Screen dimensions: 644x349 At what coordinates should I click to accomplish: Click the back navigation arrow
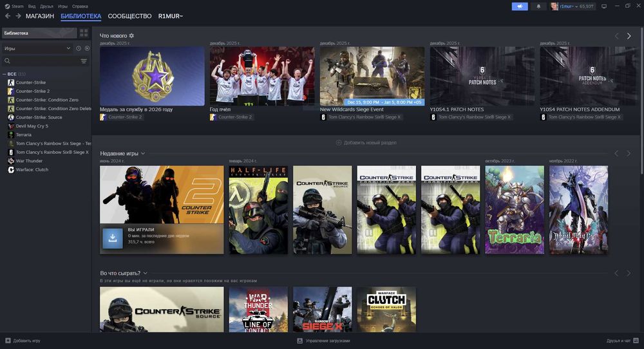click(7, 16)
